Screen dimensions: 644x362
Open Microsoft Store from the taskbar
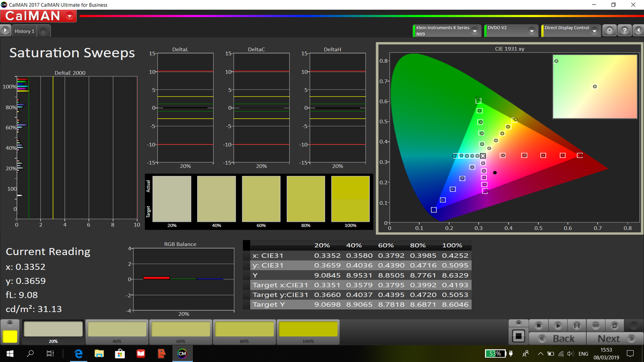coord(120,353)
